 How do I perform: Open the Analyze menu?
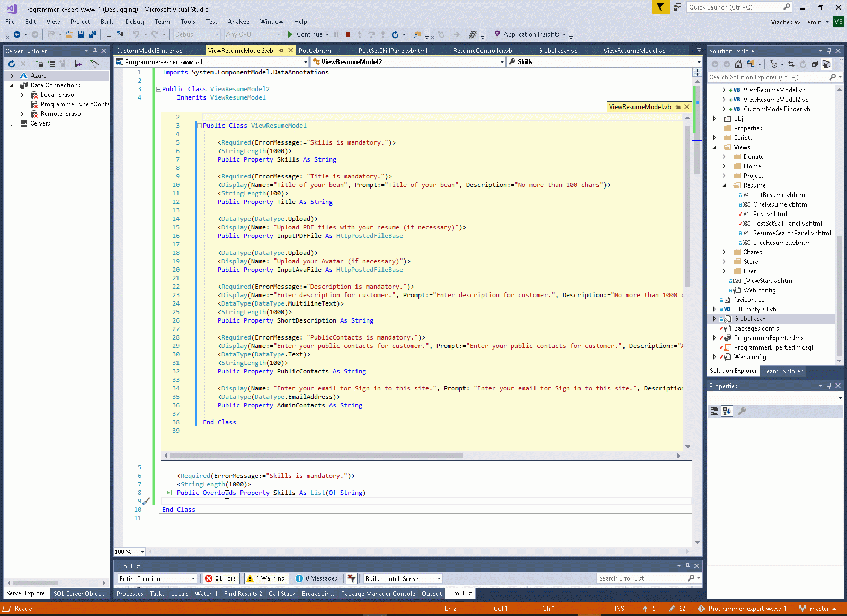pyautogui.click(x=238, y=22)
